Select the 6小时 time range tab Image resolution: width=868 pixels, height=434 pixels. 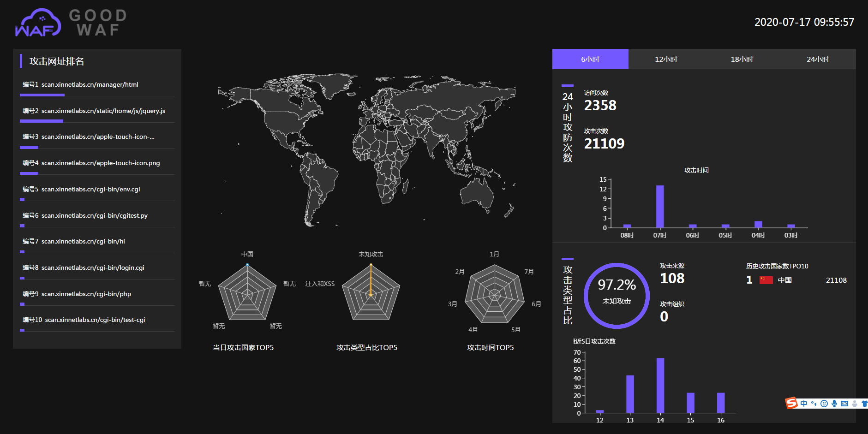point(590,59)
